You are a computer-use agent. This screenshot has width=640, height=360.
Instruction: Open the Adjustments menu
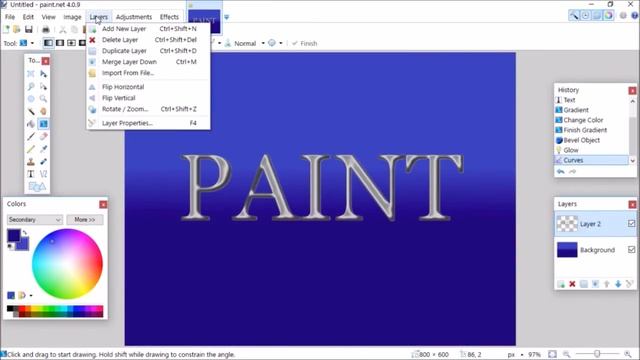coord(134,17)
